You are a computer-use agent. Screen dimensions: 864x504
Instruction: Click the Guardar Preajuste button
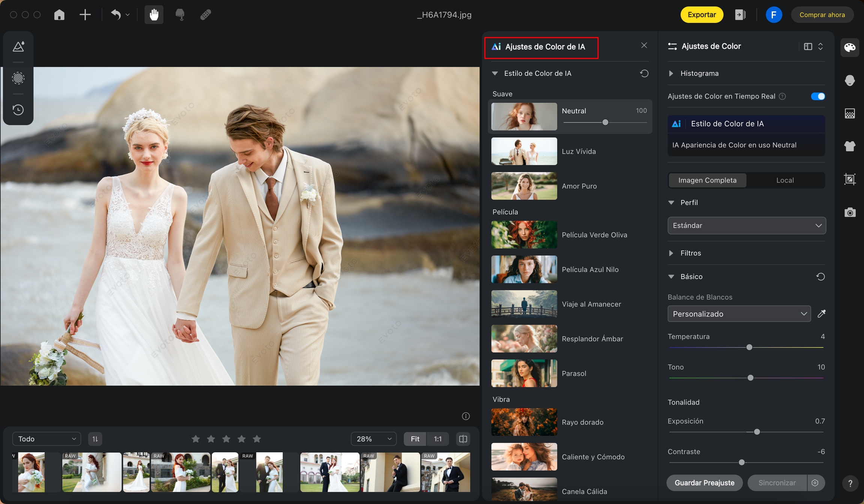704,483
